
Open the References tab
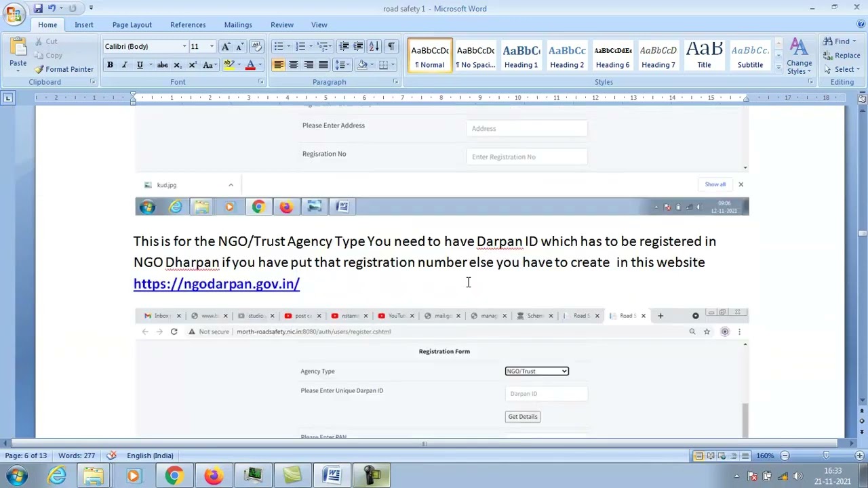(188, 25)
